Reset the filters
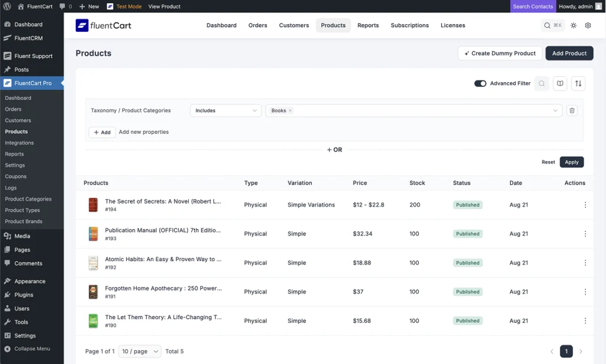 (548, 162)
